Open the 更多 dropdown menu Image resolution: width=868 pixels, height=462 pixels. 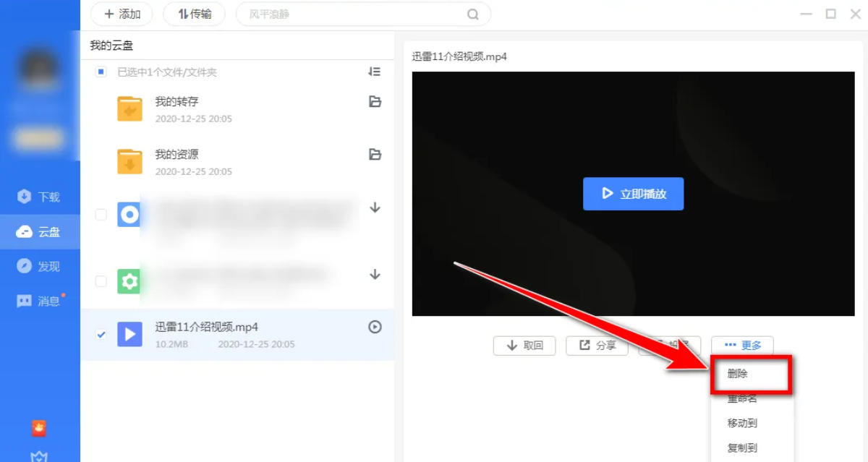(x=742, y=345)
